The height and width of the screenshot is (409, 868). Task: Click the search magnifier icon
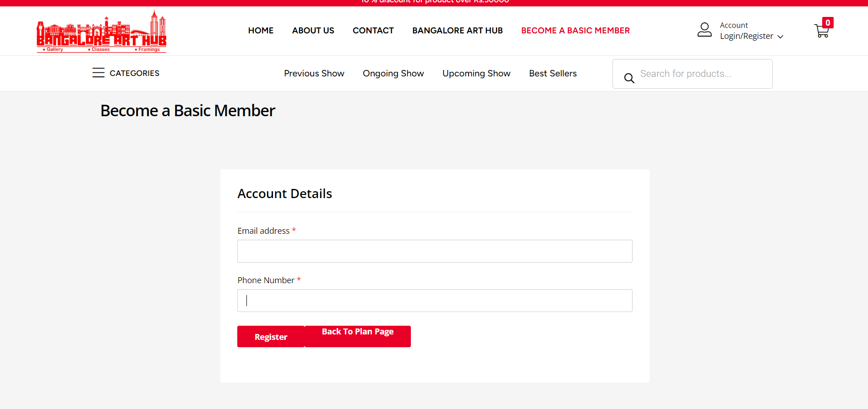pyautogui.click(x=629, y=78)
